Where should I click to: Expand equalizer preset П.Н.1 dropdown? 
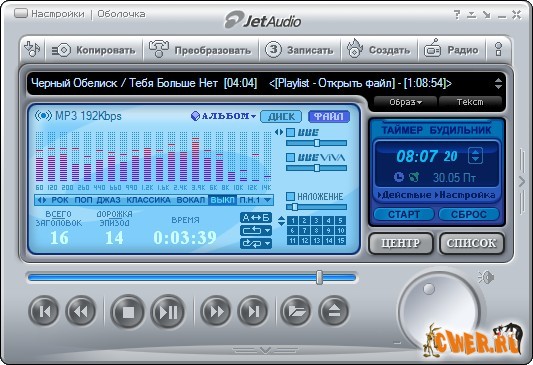pyautogui.click(x=256, y=200)
